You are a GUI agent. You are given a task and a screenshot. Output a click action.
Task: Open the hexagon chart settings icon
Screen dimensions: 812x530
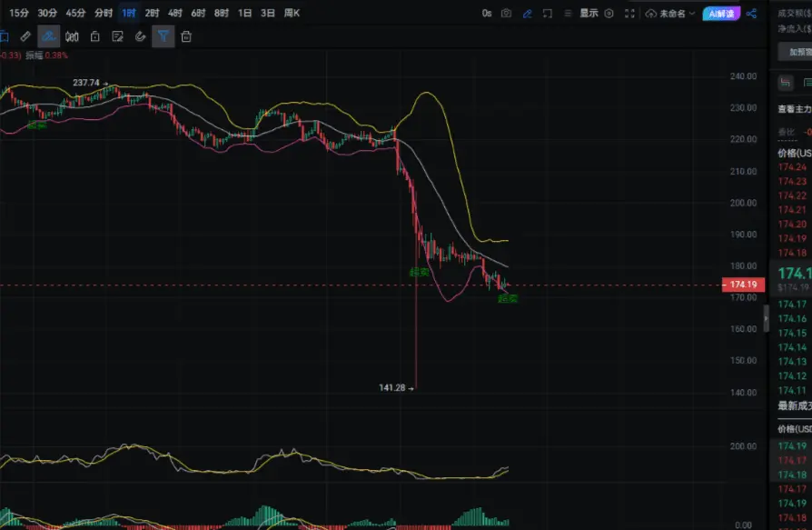point(609,14)
